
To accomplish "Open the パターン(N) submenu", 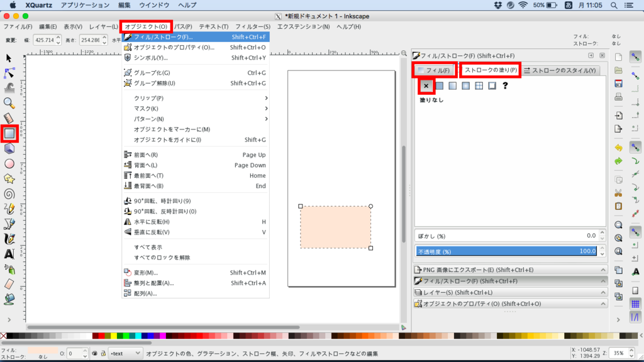I will 196,119.
